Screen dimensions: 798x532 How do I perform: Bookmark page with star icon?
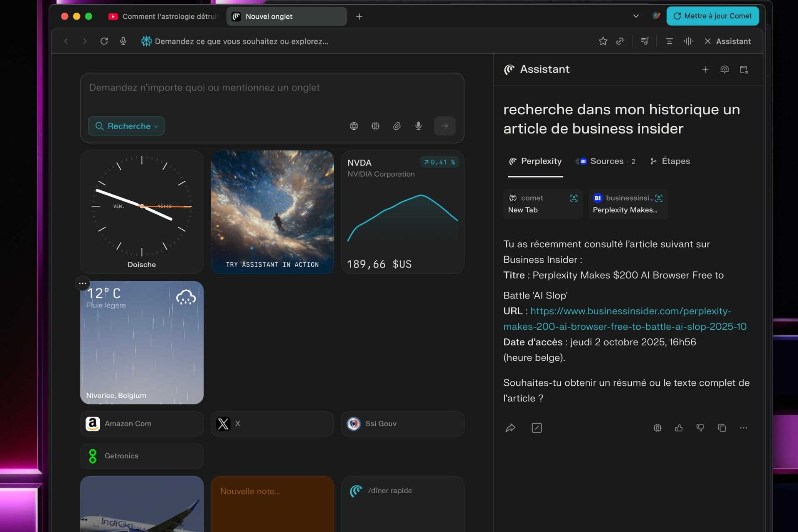(x=603, y=41)
